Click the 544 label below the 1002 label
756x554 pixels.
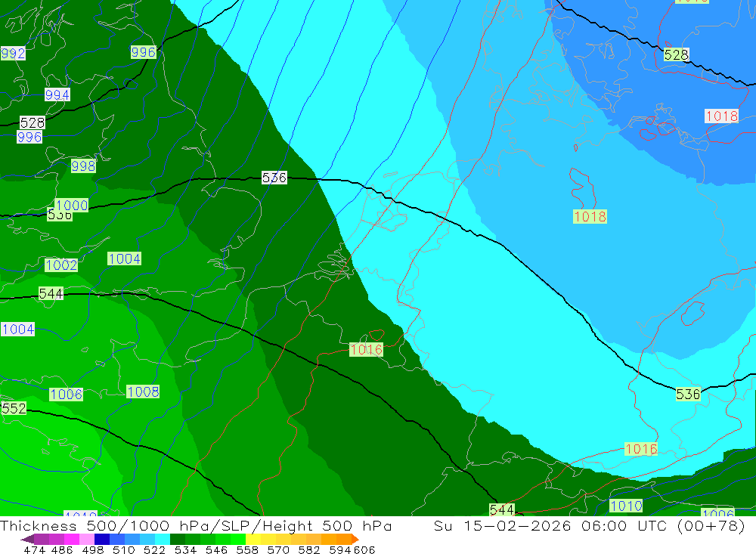(51, 293)
